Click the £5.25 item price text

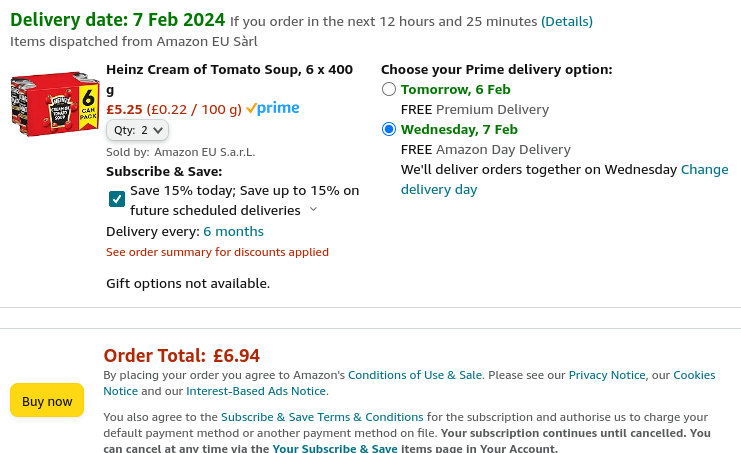tap(124, 109)
